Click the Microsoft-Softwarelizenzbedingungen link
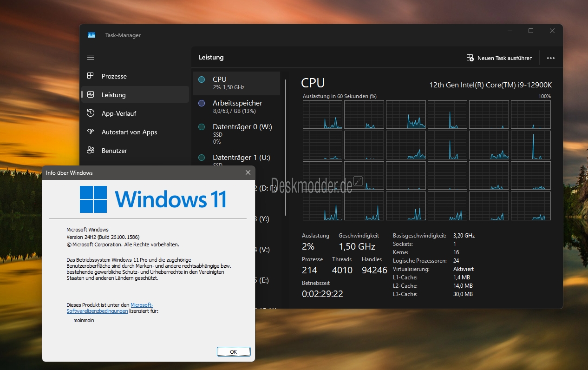This screenshot has width=588, height=370. [x=110, y=308]
